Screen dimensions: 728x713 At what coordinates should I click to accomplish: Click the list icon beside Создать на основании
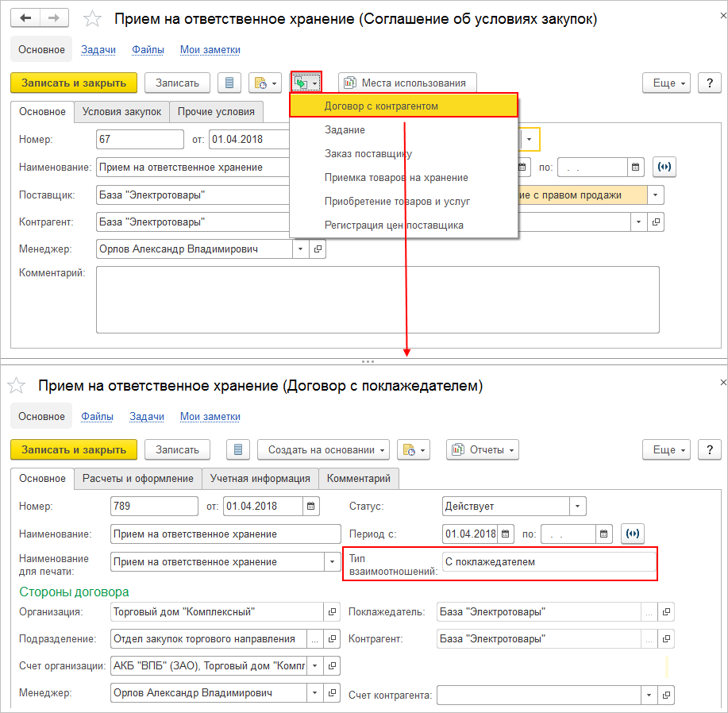pos(239,449)
